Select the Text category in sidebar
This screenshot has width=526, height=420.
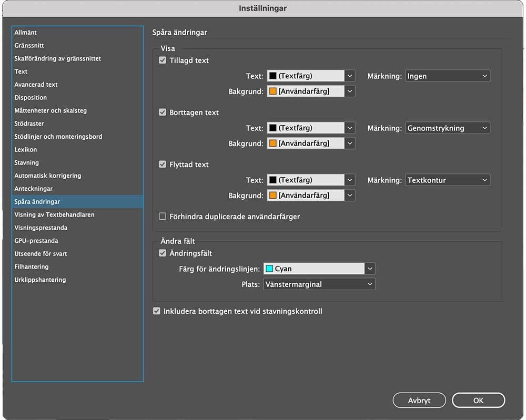[x=77, y=71]
